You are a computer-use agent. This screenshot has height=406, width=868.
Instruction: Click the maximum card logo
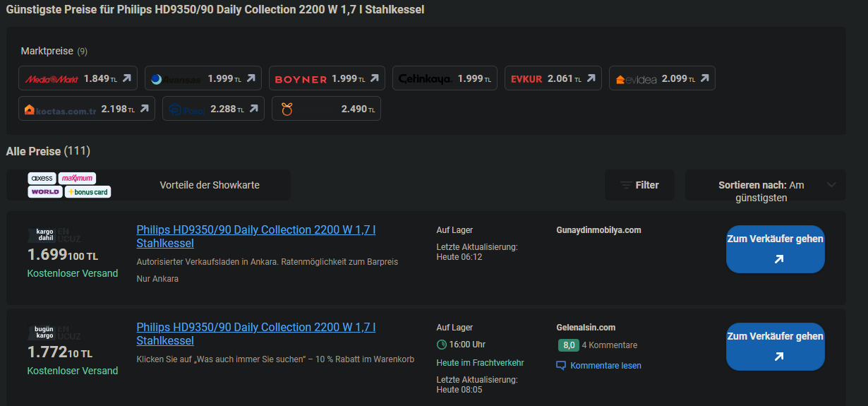click(77, 178)
